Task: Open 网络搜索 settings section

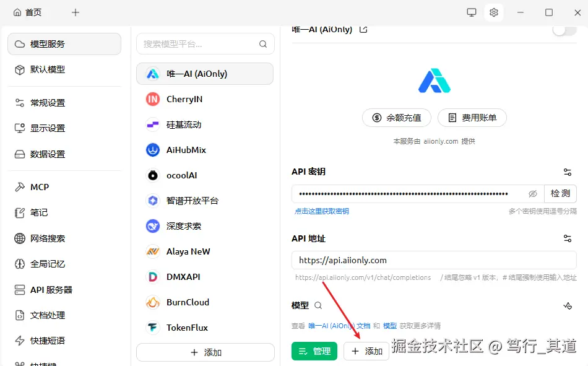Action: (x=64, y=238)
